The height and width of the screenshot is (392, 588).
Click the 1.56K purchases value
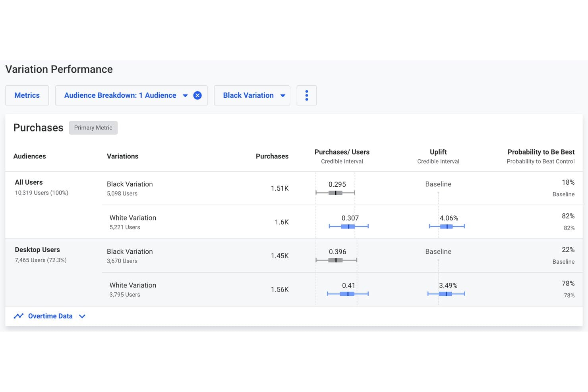[280, 290]
